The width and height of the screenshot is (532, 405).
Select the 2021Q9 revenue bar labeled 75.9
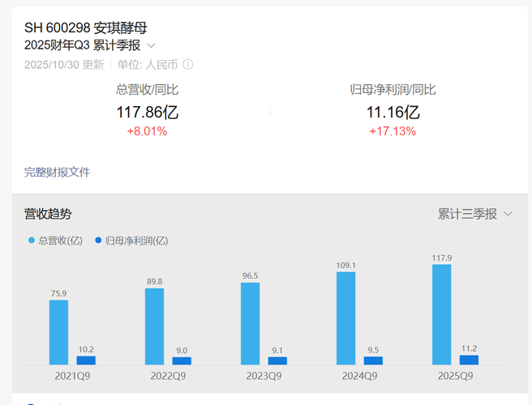(58, 332)
